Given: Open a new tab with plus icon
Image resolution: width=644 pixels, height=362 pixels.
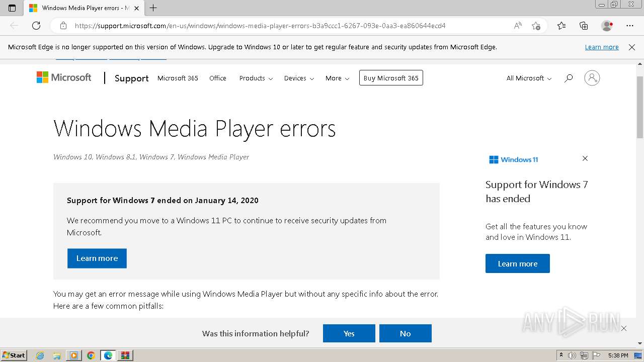Looking at the screenshot, I should [153, 8].
